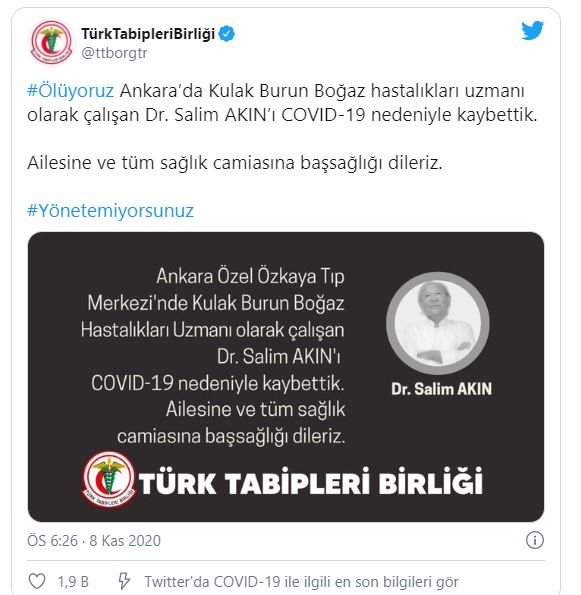Open the #Ölüyoruz hashtag
Viewport: 581px width, 595px height.
(x=71, y=91)
